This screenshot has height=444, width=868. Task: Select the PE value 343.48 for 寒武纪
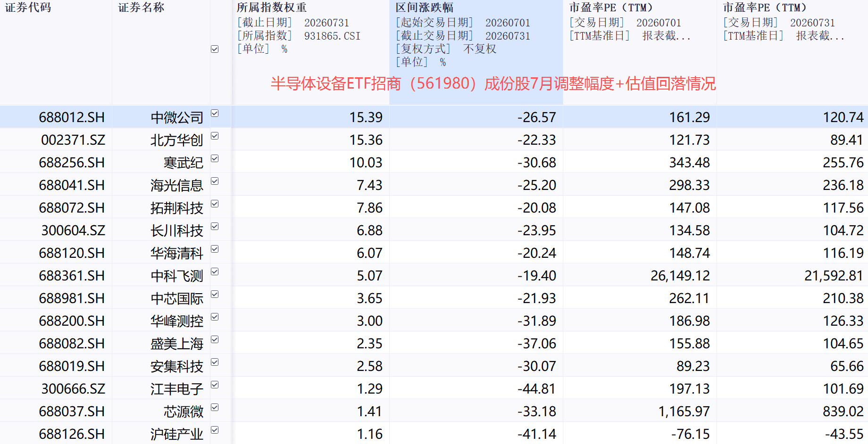689,162
